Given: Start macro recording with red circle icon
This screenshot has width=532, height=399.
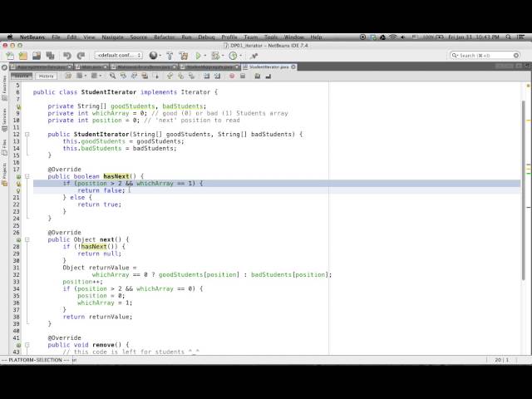Looking at the screenshot, I should click(x=232, y=76).
